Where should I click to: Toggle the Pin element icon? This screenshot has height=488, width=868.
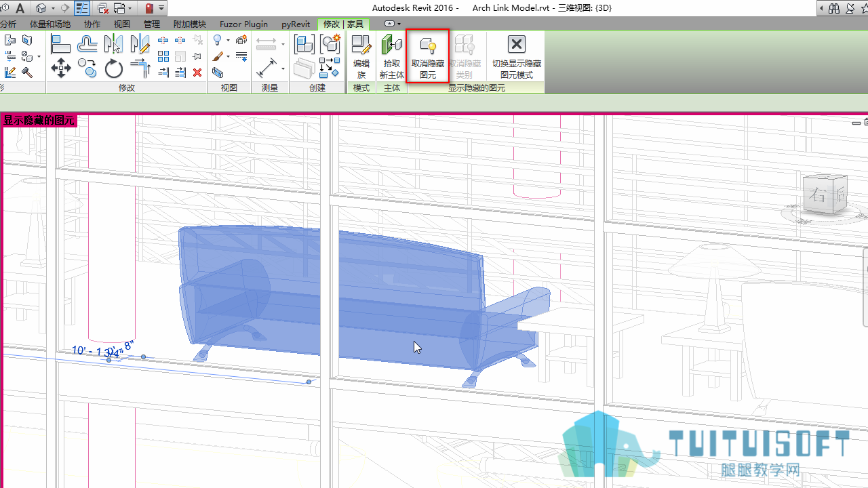tap(197, 56)
